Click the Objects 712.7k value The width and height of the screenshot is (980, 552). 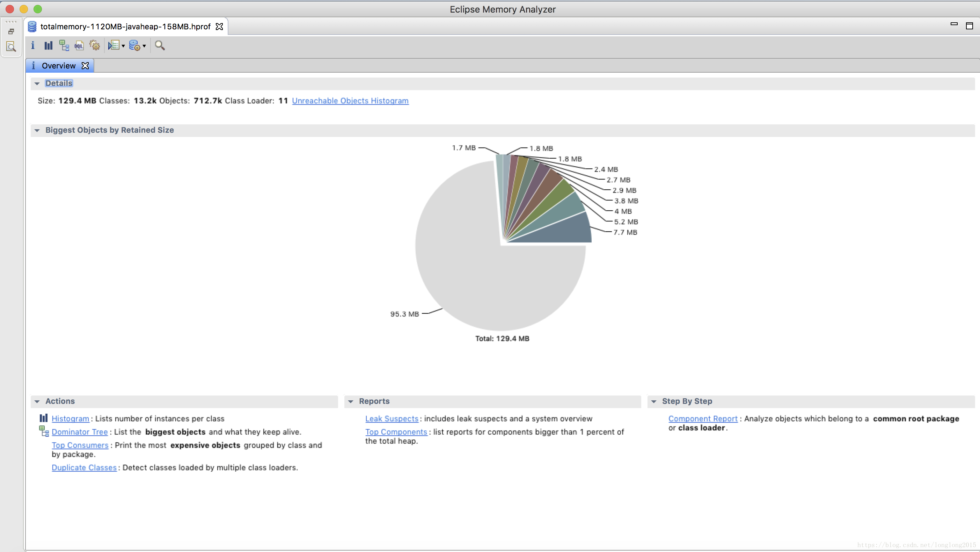(x=208, y=101)
